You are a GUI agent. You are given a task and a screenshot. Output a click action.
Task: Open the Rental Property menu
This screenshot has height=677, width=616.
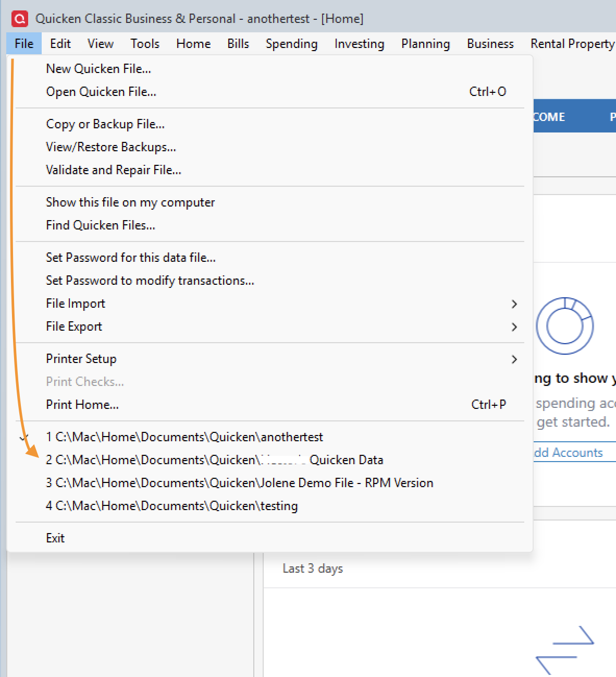click(x=572, y=44)
